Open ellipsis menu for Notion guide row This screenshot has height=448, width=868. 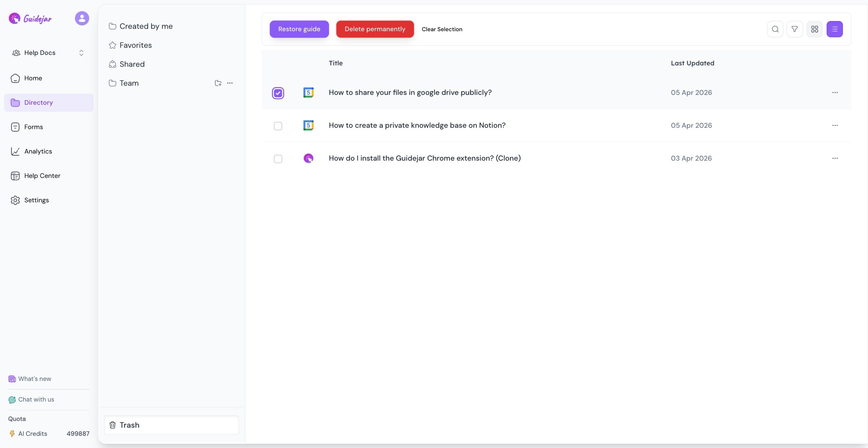(x=835, y=125)
